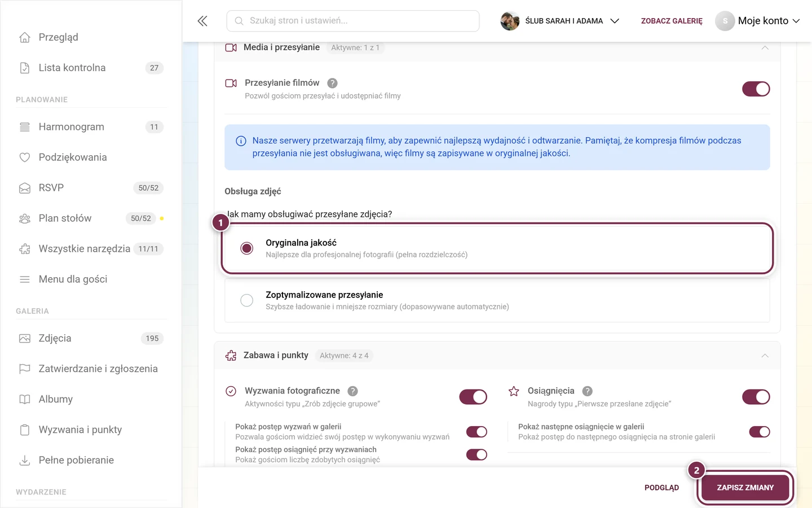Click help icon next to Wyzwania fotograficzne
Viewport: 812px width, 508px height.
pos(353,391)
